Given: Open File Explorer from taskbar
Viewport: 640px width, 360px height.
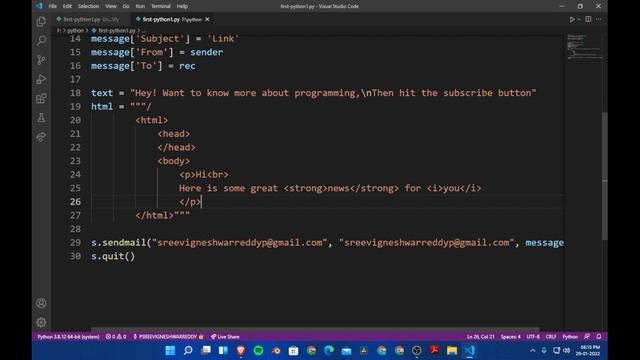Looking at the screenshot, I should click(x=451, y=351).
